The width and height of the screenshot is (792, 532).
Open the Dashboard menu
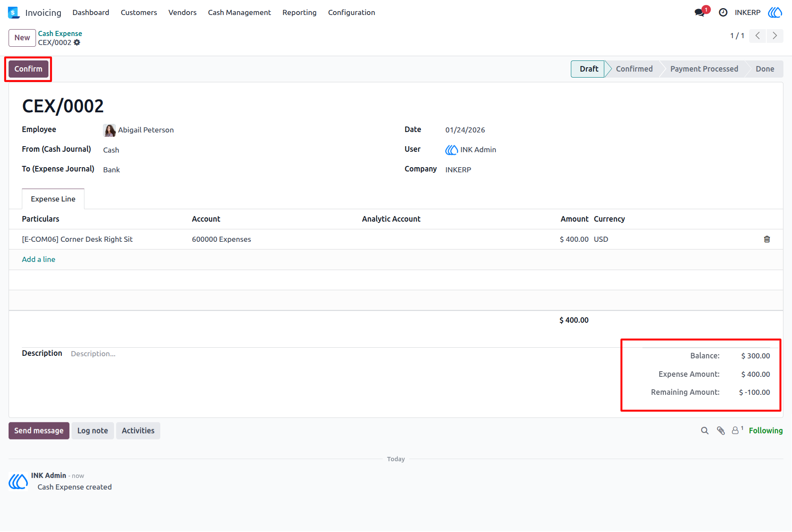click(x=91, y=12)
